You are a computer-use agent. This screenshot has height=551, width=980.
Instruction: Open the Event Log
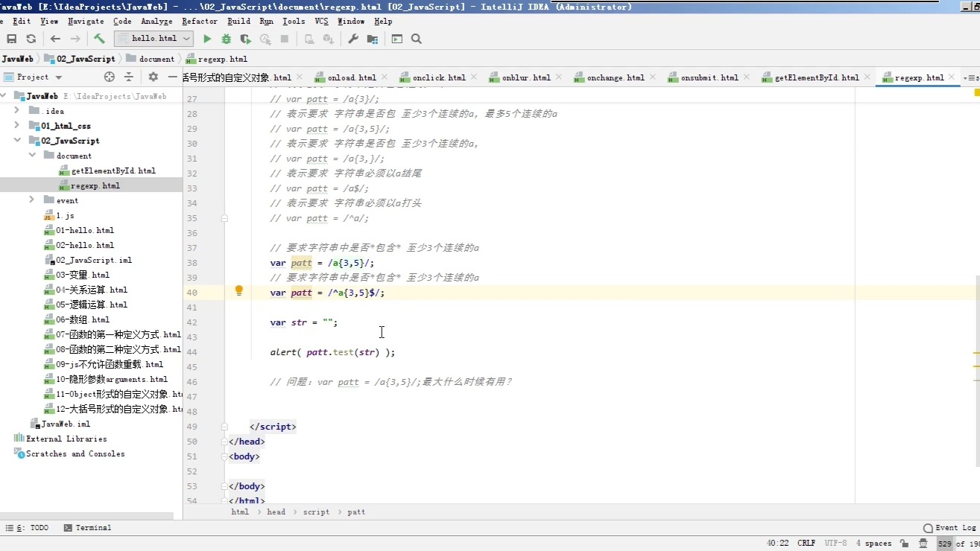pos(949,528)
